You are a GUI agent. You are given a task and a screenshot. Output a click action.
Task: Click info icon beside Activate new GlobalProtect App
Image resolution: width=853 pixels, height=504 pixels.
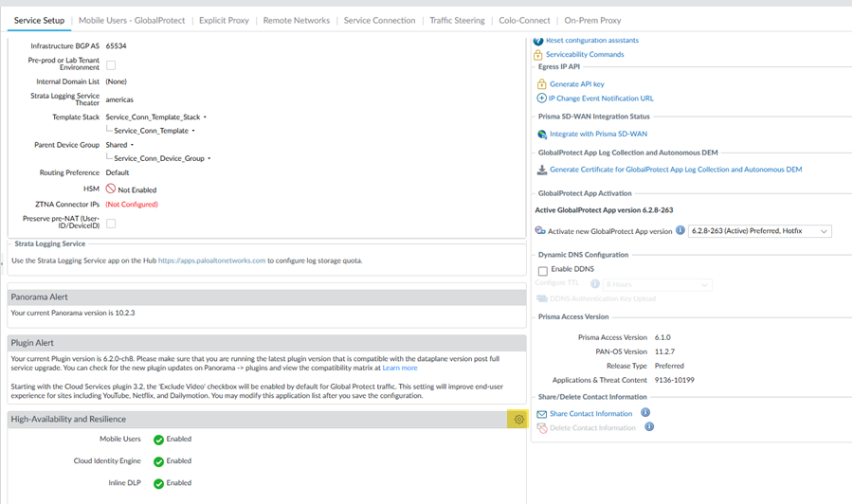tap(680, 230)
